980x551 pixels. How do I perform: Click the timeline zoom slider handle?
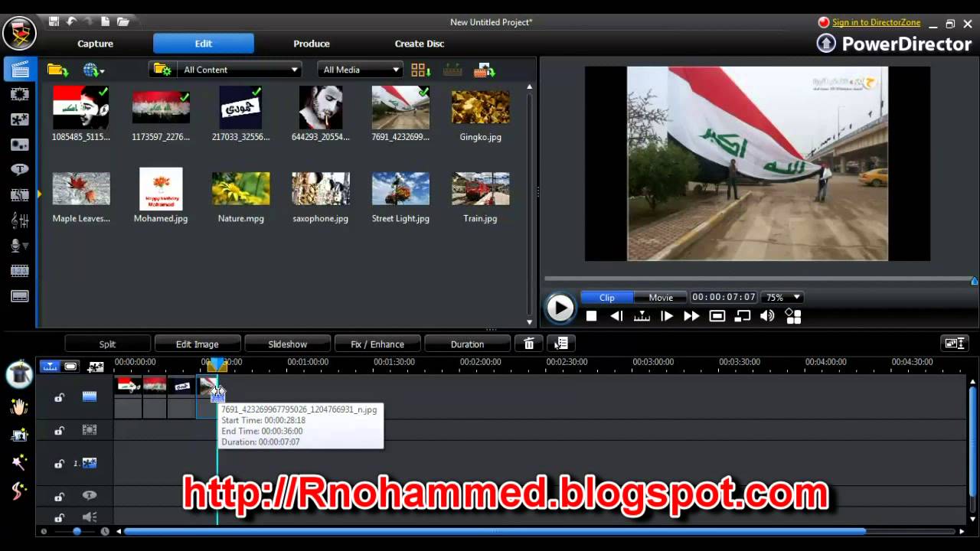point(77,531)
